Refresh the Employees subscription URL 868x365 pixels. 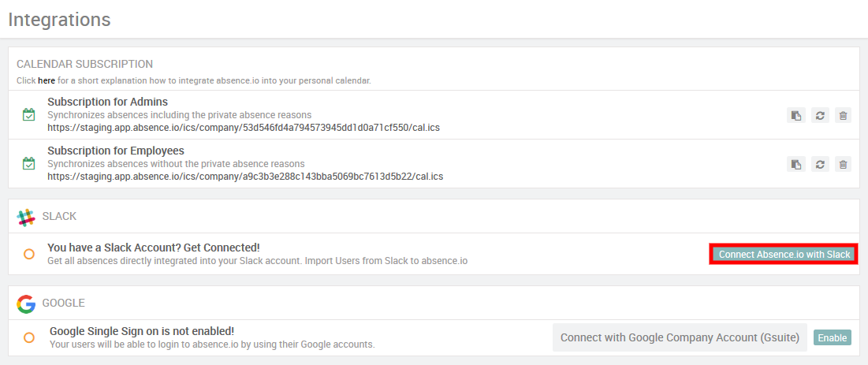coord(820,164)
